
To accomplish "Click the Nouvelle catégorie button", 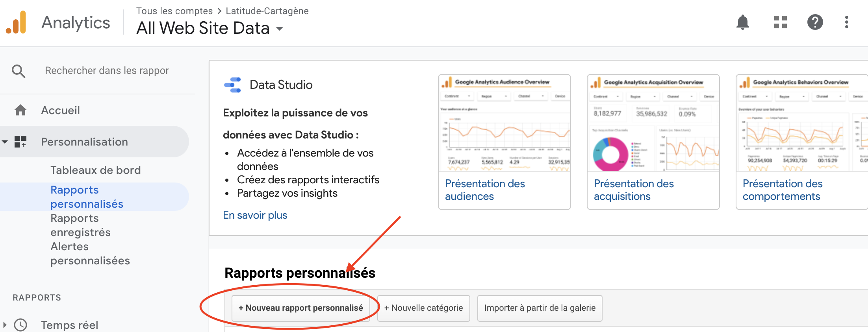I will pos(423,308).
